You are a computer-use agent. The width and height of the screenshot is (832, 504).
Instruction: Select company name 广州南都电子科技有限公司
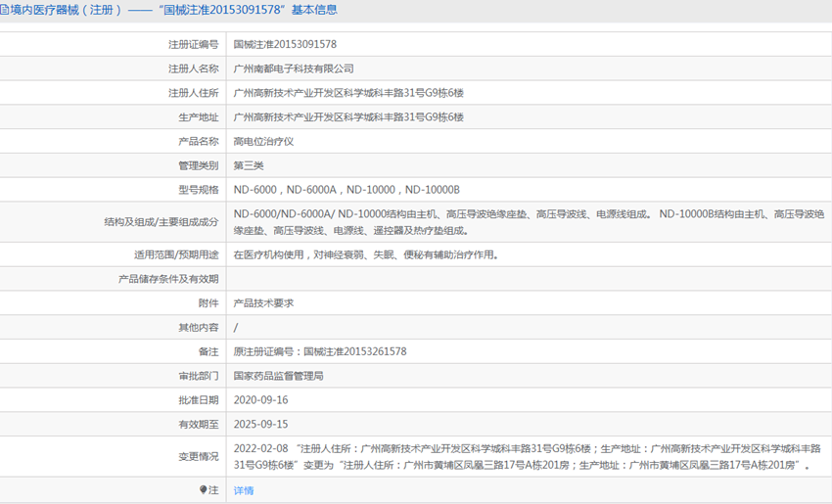tap(294, 69)
